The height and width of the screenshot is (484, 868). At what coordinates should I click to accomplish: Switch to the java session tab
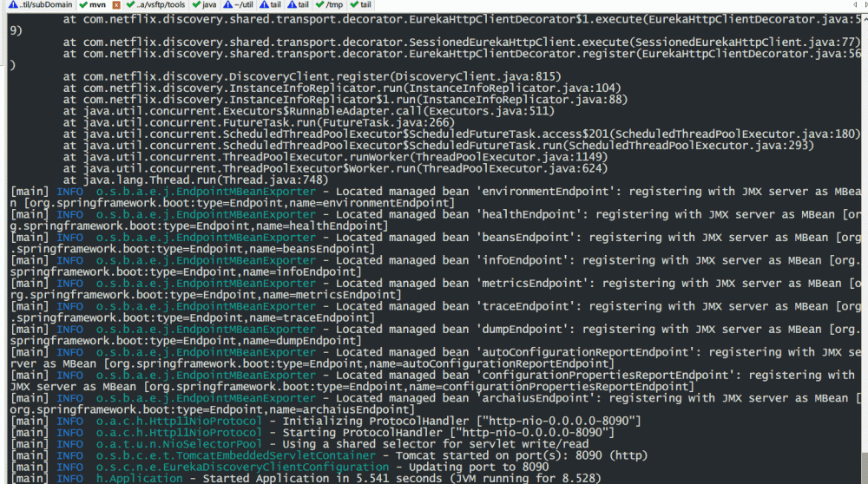click(204, 4)
